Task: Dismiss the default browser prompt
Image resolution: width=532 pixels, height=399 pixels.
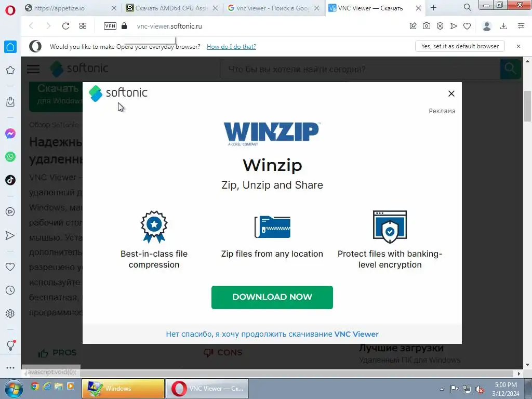Action: 518,46
